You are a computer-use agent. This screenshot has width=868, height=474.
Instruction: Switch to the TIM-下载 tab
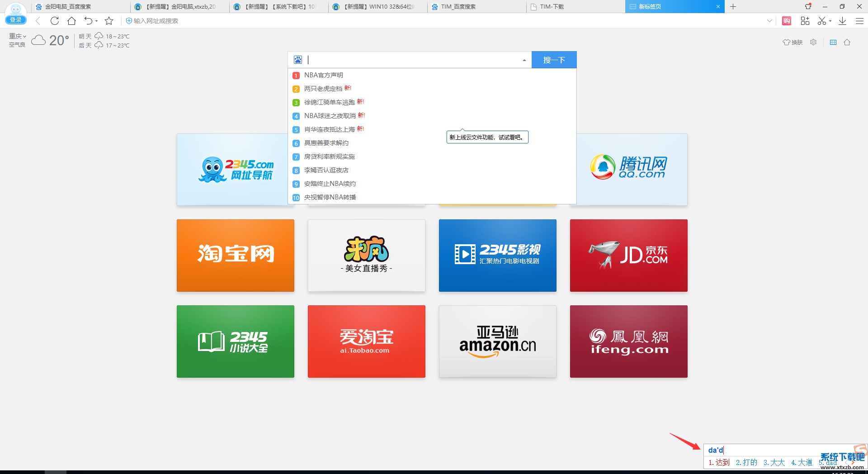552,7
